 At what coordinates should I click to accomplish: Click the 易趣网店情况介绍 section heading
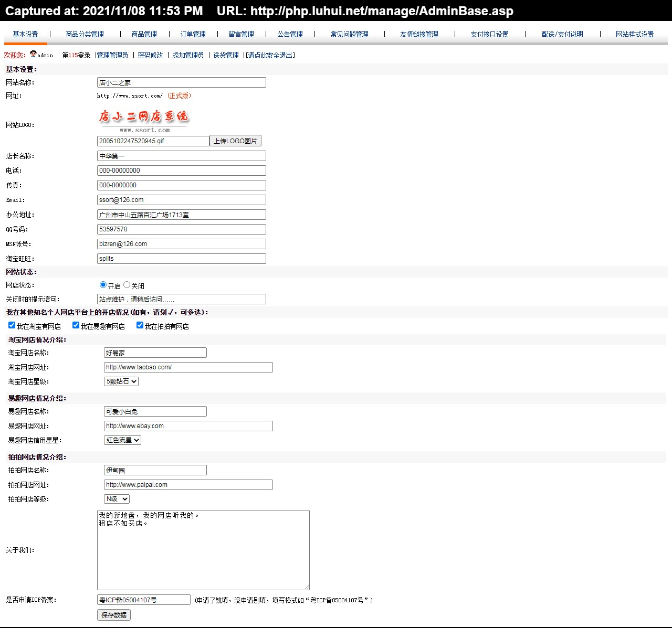click(x=37, y=399)
